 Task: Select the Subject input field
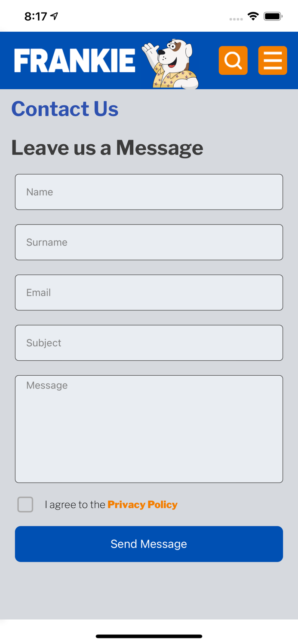pos(149,343)
